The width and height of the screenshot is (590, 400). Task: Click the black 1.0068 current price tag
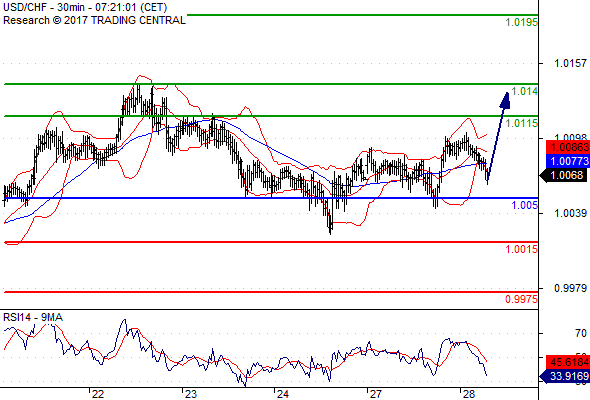click(x=564, y=175)
